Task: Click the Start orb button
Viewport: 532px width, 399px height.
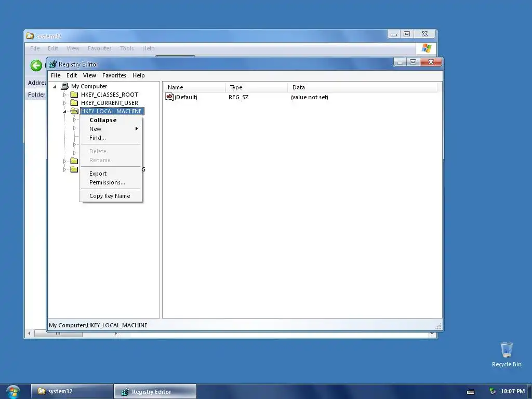Action: 13,392
